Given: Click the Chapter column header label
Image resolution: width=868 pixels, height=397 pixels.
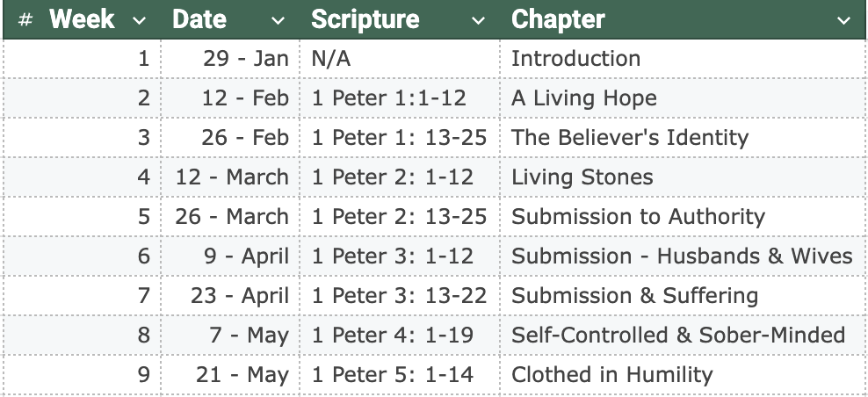Looking at the screenshot, I should point(558,19).
